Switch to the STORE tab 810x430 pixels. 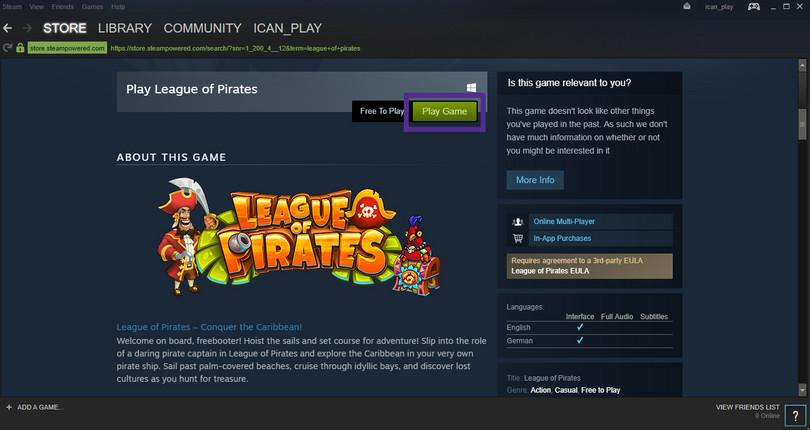point(65,28)
